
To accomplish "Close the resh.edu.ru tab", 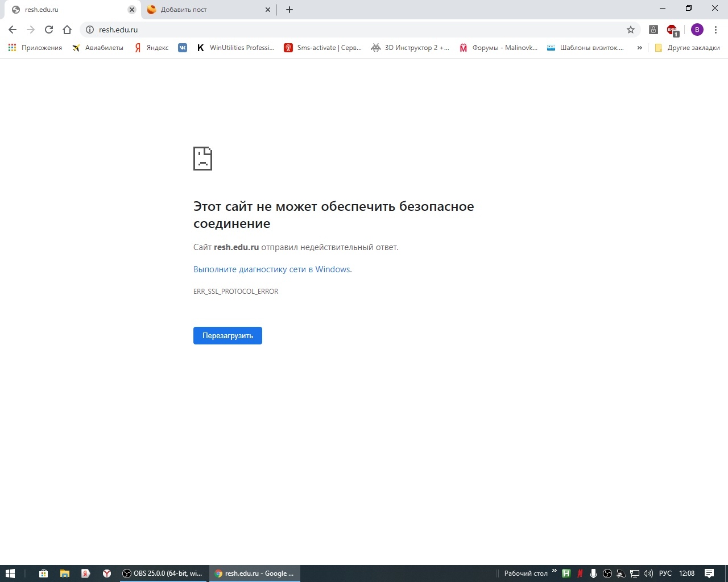I will 132,10.
